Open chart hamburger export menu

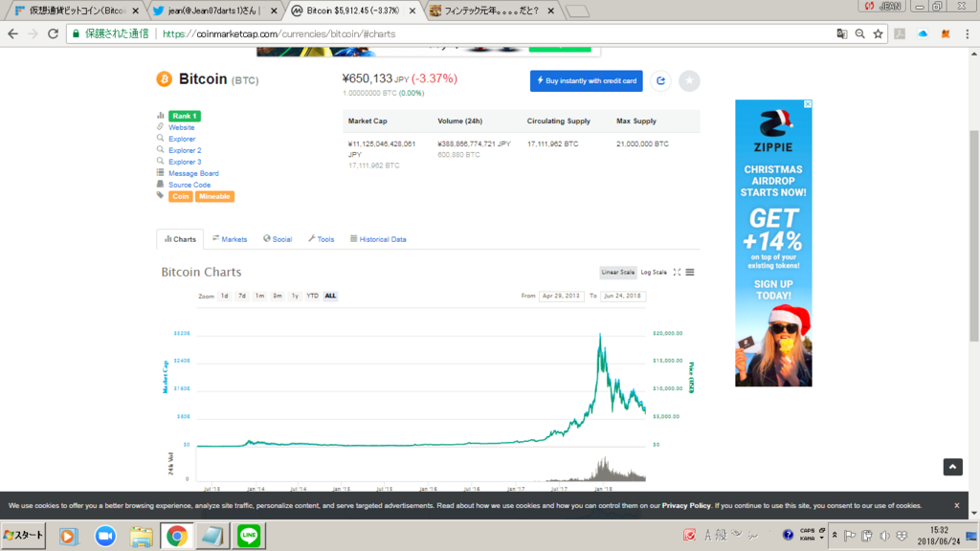coord(690,273)
